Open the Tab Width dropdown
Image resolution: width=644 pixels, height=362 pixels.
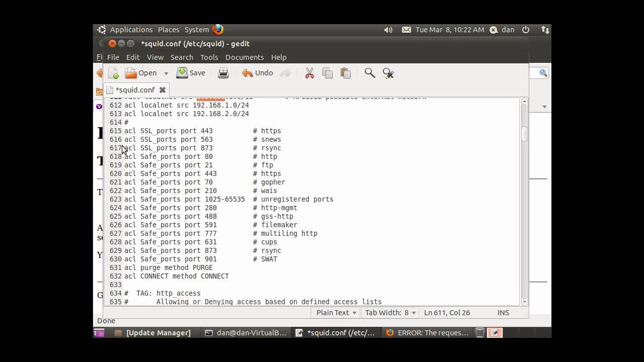(391, 313)
